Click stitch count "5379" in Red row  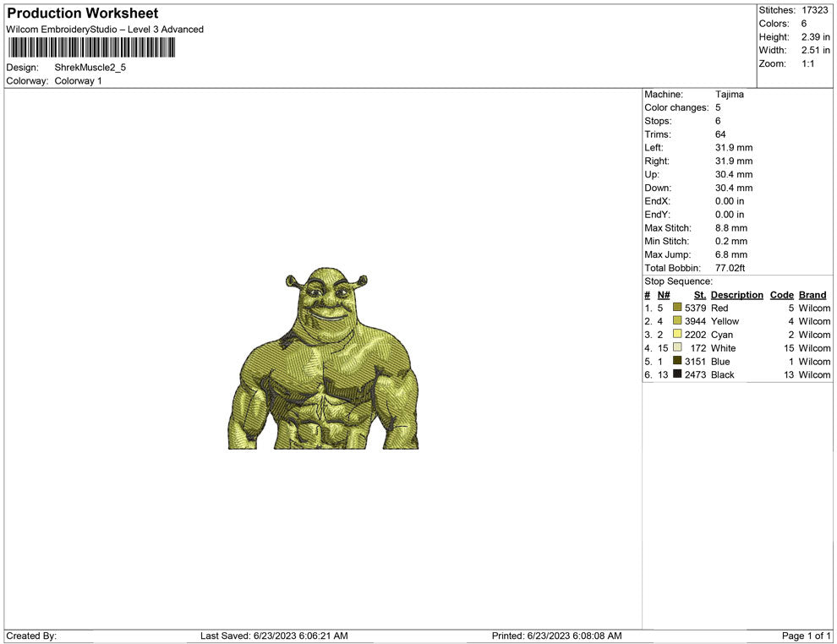[695, 308]
